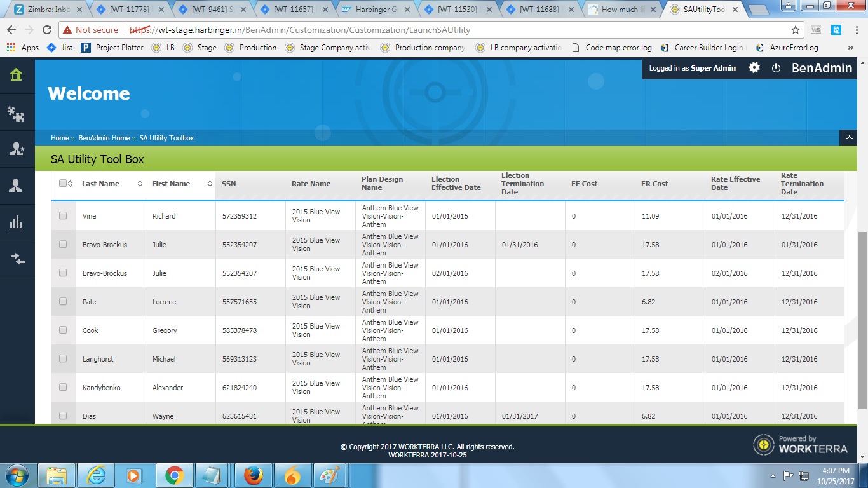The height and width of the screenshot is (488, 868).
Task: Click the transfer arrows sidebar icon
Action: click(17, 259)
